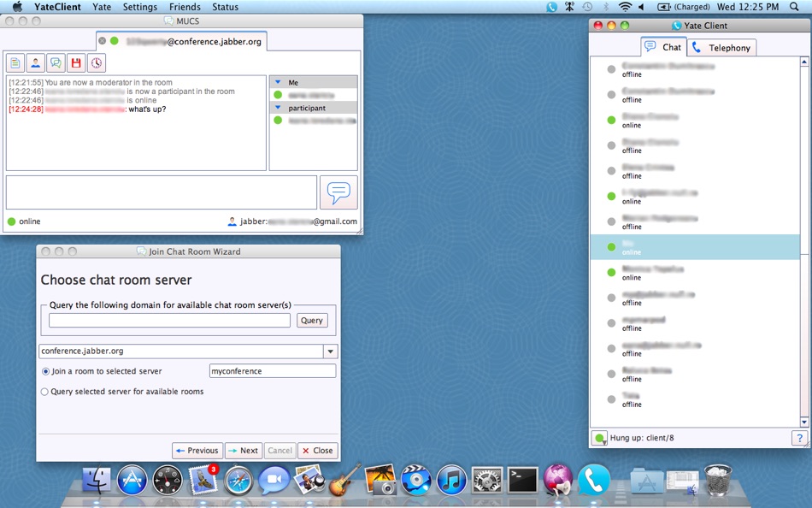Open the conference.jabber.org server dropdown arrow
The height and width of the screenshot is (508, 812).
pyautogui.click(x=331, y=351)
